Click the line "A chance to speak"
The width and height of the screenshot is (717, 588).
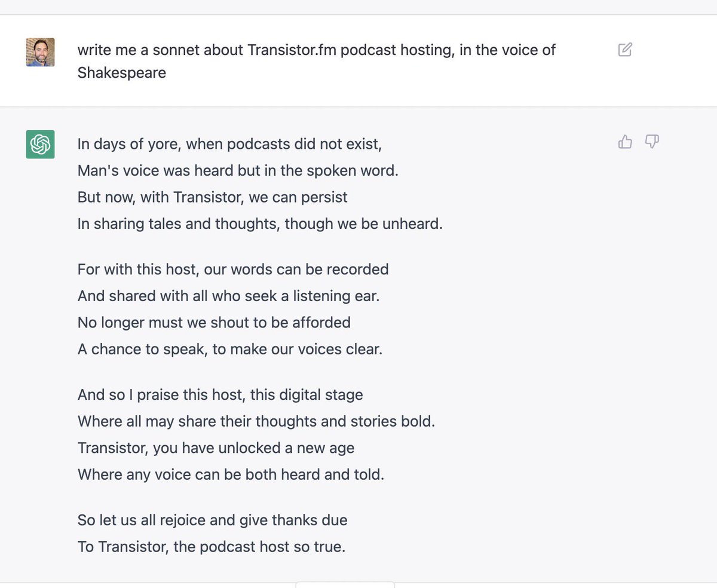tap(229, 349)
